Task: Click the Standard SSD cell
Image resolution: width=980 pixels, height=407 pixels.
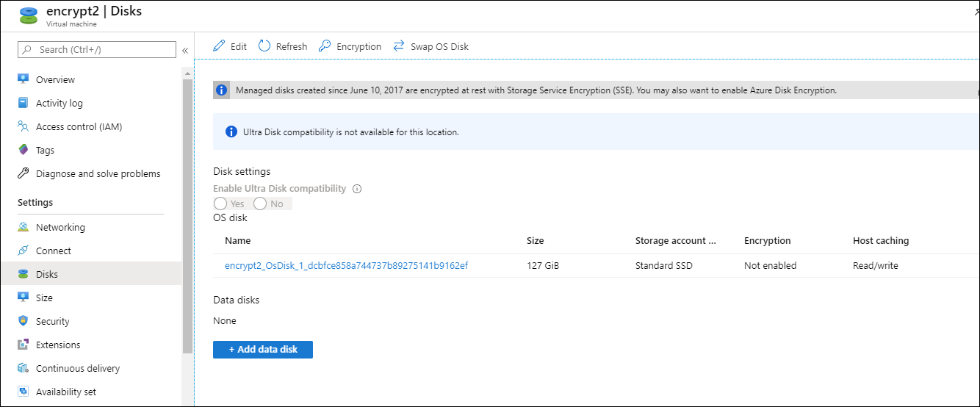Action: click(x=663, y=265)
